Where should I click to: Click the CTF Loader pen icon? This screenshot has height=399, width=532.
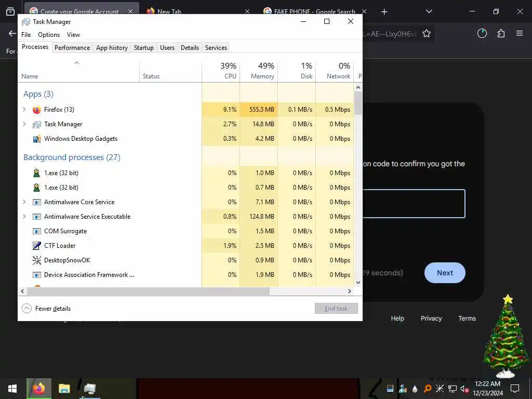tap(37, 246)
